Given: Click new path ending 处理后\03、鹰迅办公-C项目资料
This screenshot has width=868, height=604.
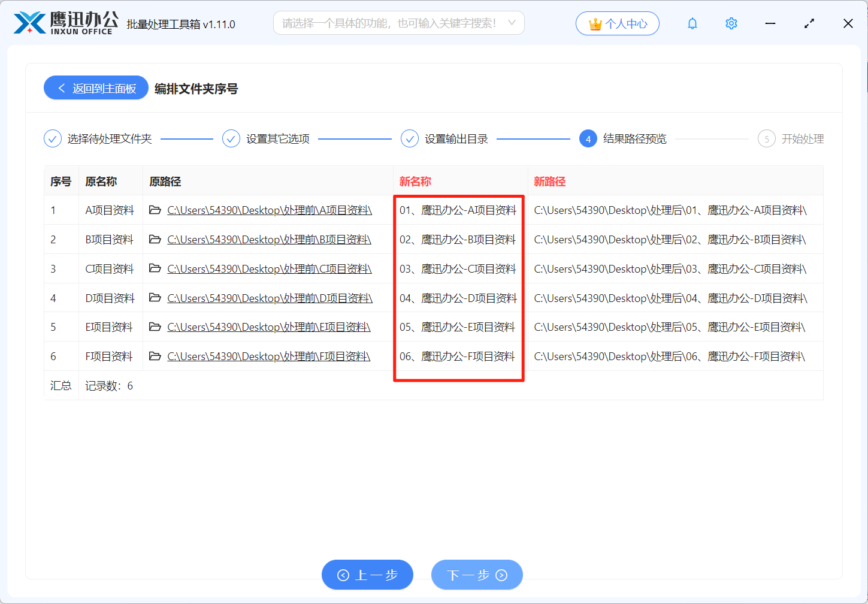Looking at the screenshot, I should click(670, 269).
